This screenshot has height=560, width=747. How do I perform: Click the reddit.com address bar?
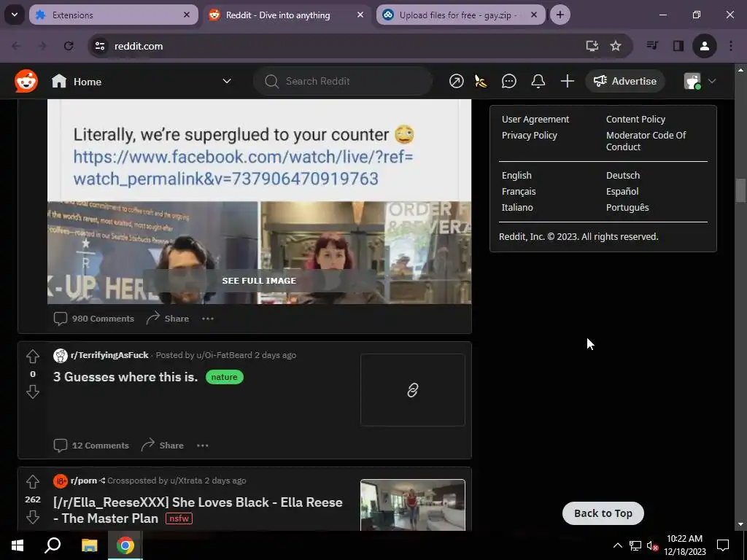point(333,46)
